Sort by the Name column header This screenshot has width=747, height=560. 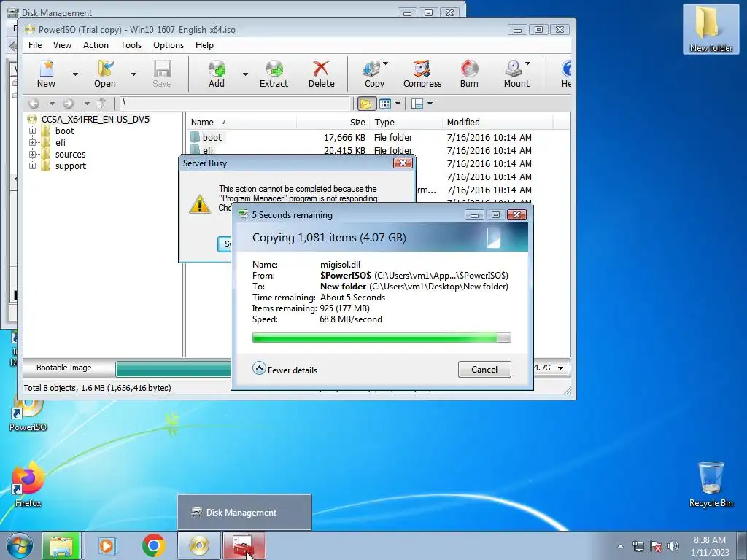[241, 122]
